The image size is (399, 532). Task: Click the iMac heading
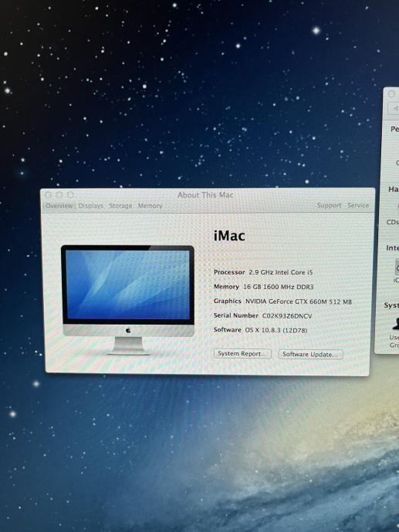click(229, 236)
